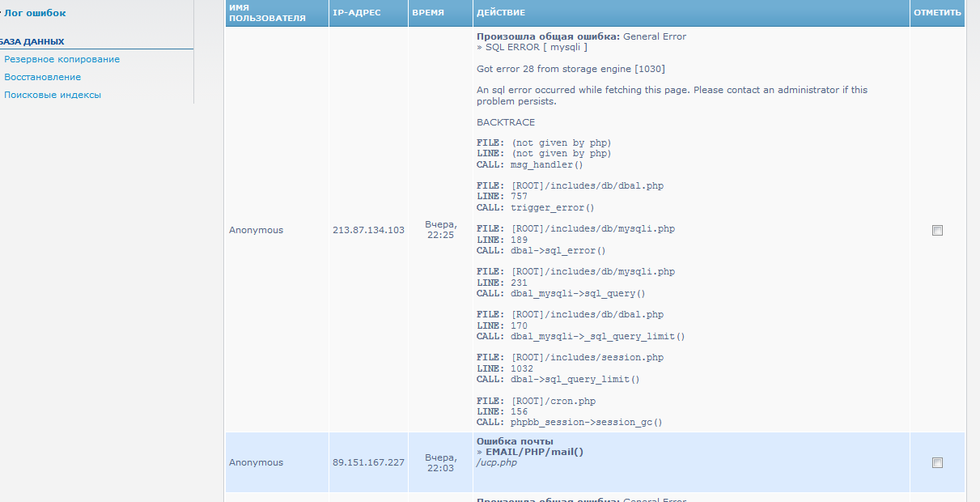The height and width of the screenshot is (502, 980).
Task: Mark the Ошибка почты entry checkbox
Action: pyautogui.click(x=937, y=462)
